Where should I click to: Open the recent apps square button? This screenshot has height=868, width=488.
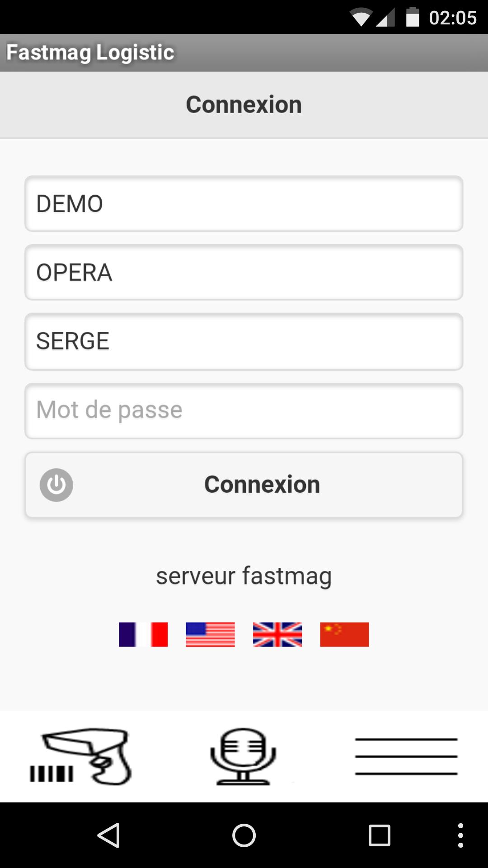point(380,835)
